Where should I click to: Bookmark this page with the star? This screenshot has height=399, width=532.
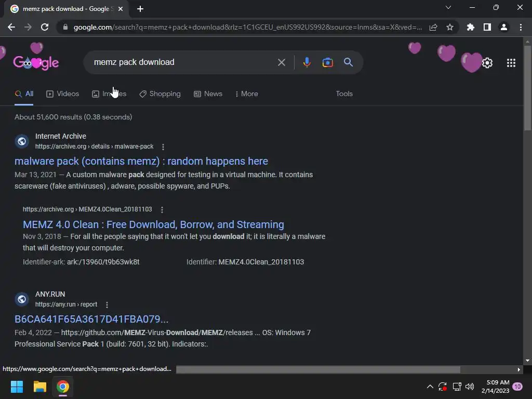(x=450, y=27)
